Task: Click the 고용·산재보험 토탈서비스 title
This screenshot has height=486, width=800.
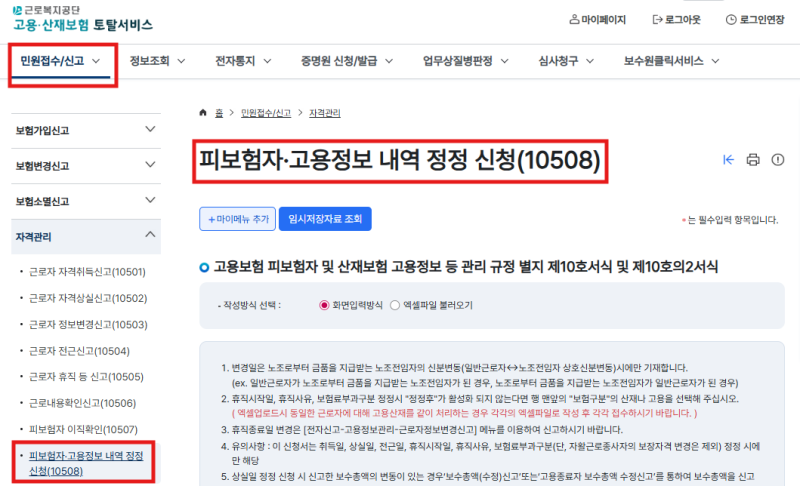Action: coord(83,25)
